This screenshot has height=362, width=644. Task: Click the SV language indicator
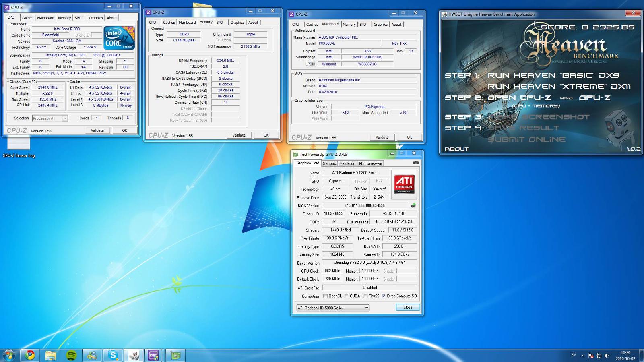[574, 355]
